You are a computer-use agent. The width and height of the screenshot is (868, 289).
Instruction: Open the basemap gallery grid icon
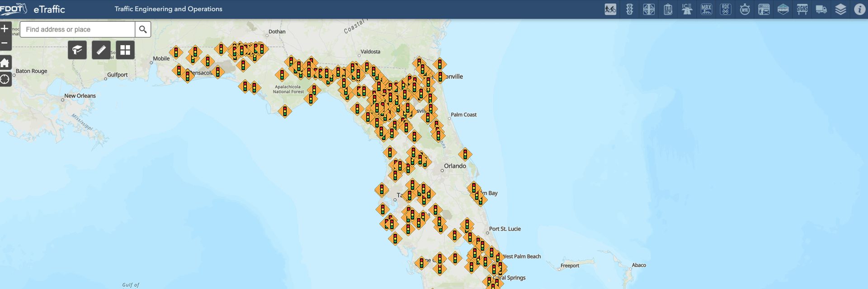125,50
